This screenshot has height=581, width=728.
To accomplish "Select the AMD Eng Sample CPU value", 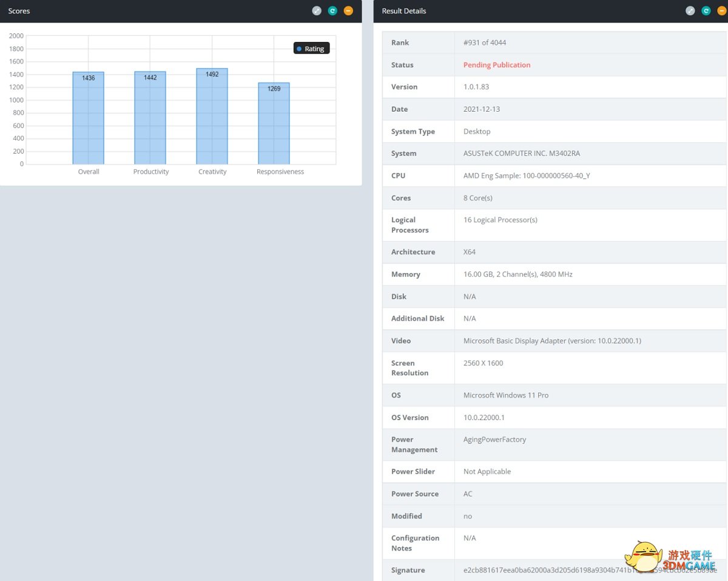I will pos(527,175).
